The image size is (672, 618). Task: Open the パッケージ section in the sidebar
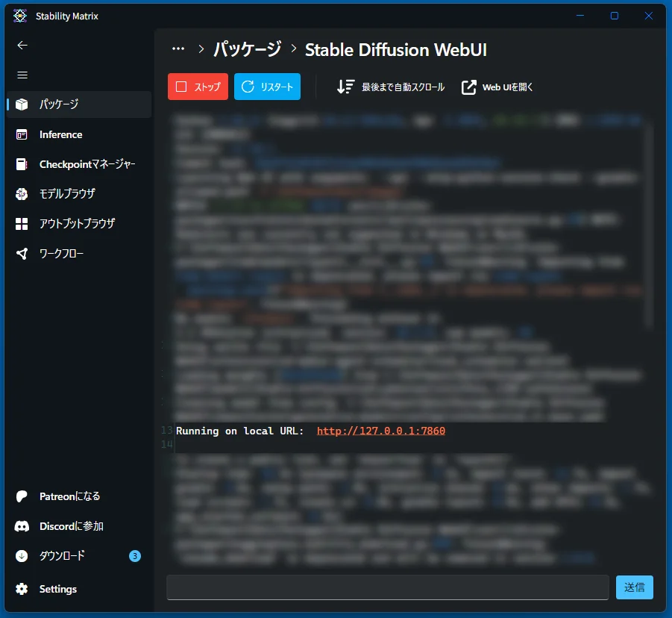coord(60,104)
